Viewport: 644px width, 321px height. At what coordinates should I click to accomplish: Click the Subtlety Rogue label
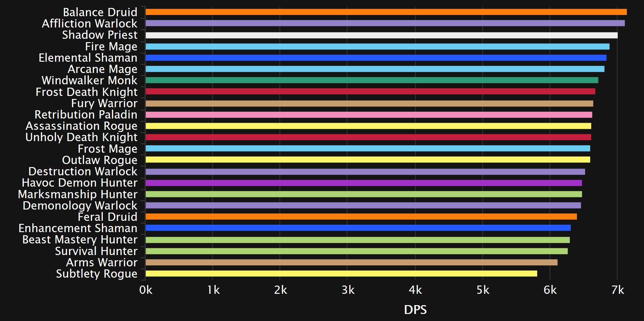[97, 274]
